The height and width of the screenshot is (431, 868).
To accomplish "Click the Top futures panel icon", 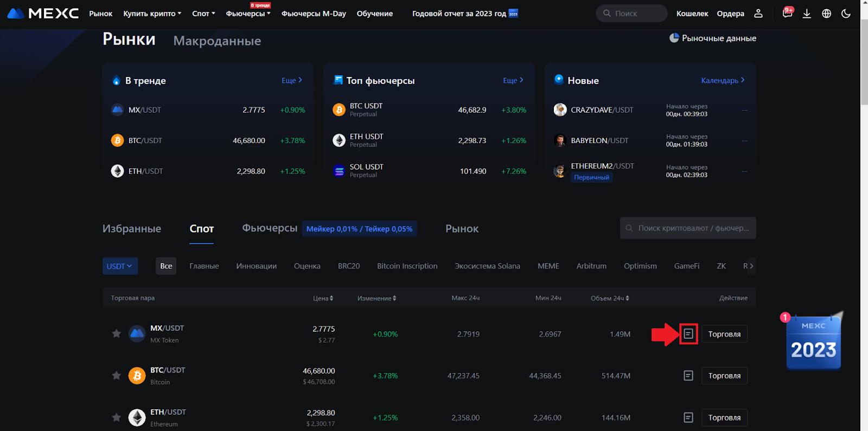I will pos(338,80).
